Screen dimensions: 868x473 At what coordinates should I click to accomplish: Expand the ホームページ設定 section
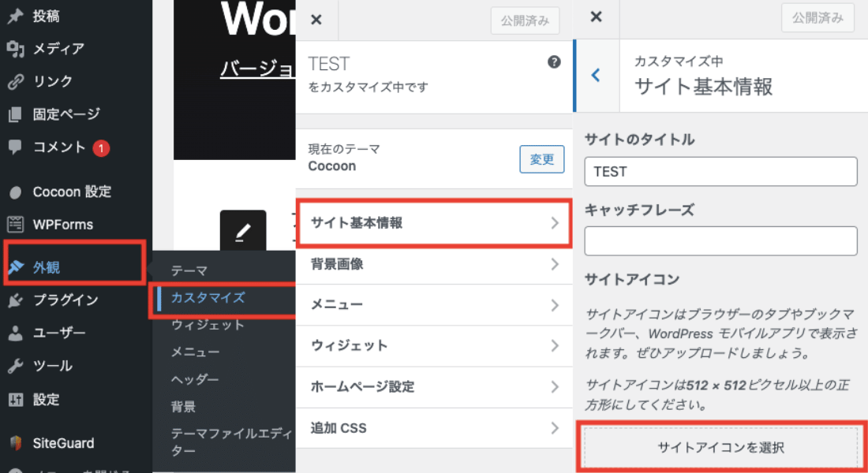433,387
